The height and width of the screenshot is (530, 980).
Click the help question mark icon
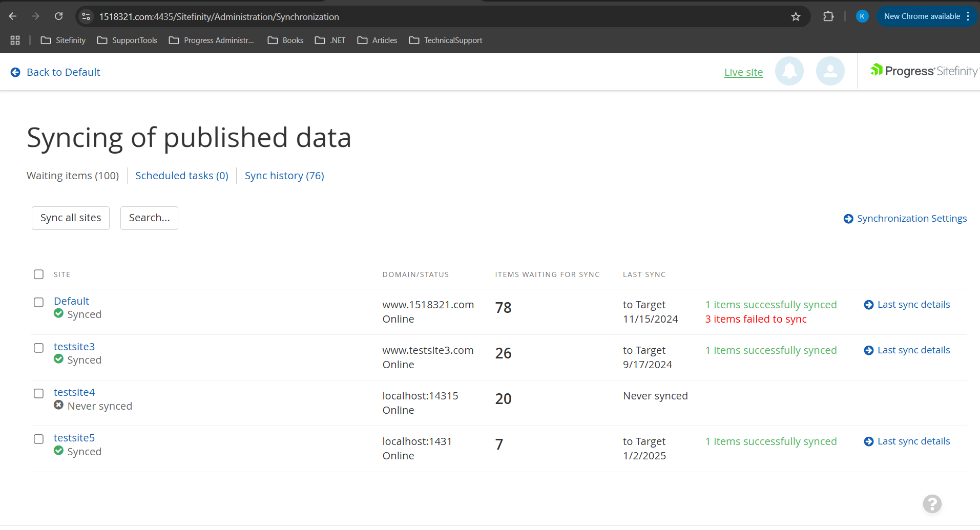(932, 504)
